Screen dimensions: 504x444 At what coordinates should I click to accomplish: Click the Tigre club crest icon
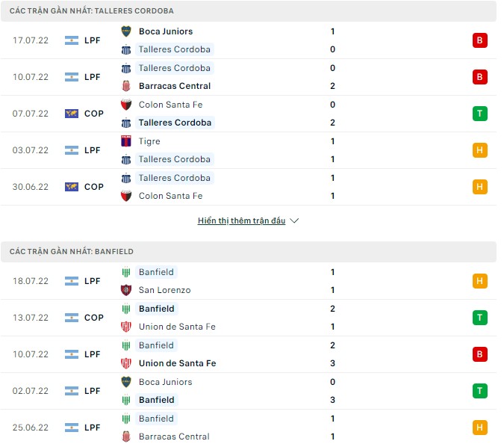[126, 141]
